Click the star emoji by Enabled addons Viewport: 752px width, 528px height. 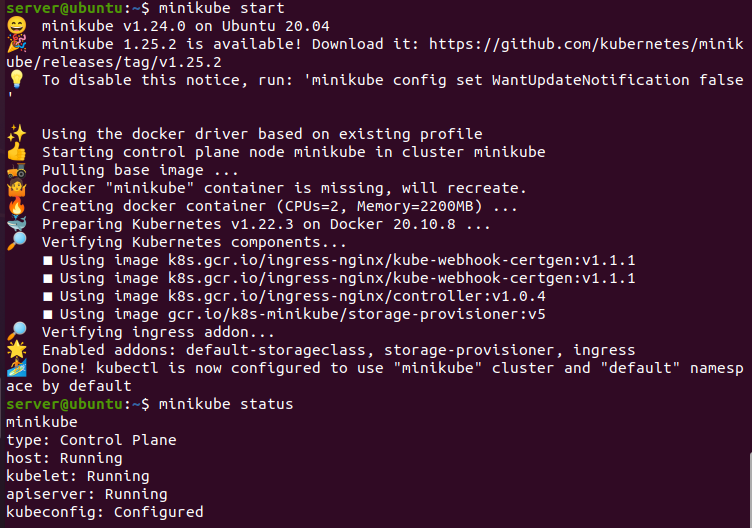16,350
